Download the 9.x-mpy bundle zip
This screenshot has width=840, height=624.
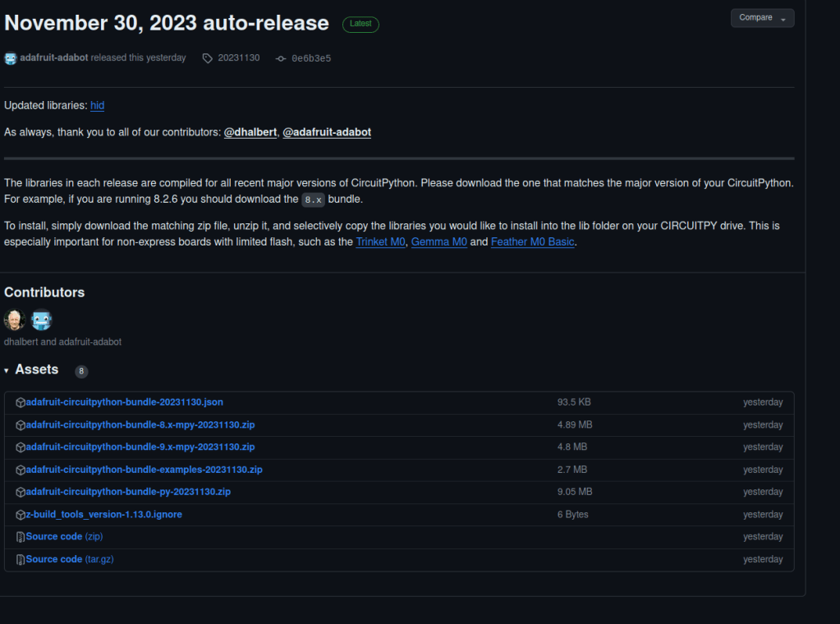pos(140,447)
